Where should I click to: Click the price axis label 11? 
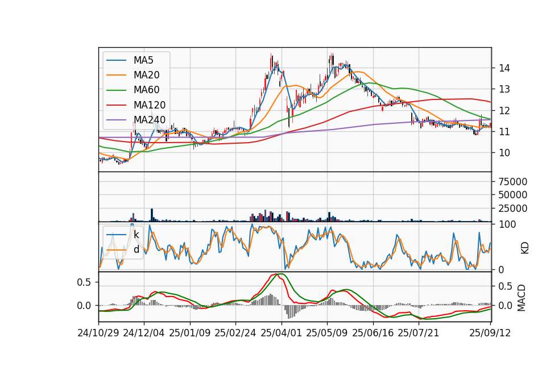click(504, 132)
